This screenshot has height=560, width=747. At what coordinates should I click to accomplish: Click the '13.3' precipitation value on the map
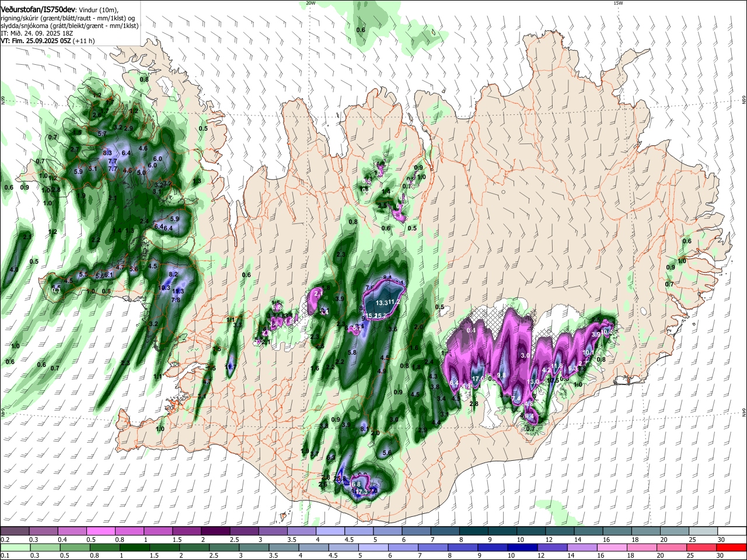(382, 303)
